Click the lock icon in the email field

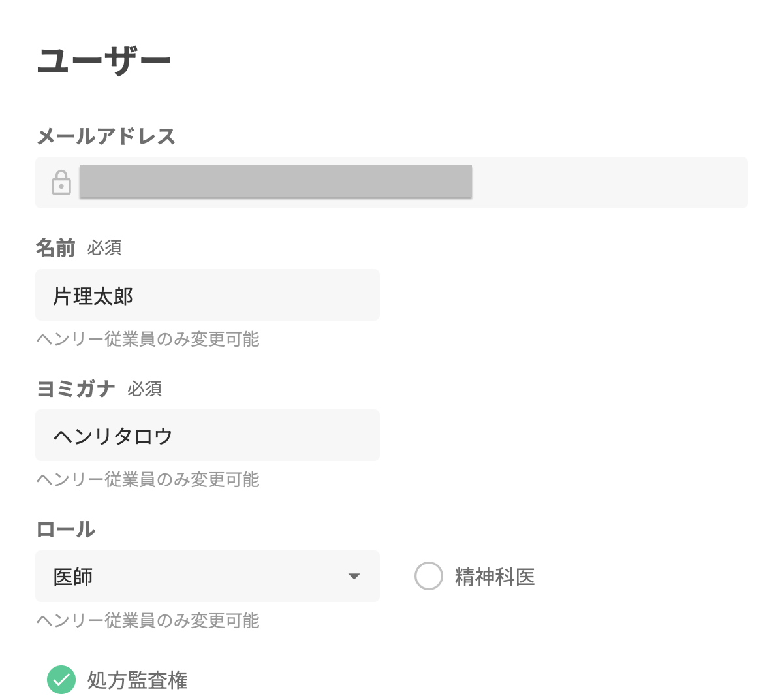[x=61, y=182]
